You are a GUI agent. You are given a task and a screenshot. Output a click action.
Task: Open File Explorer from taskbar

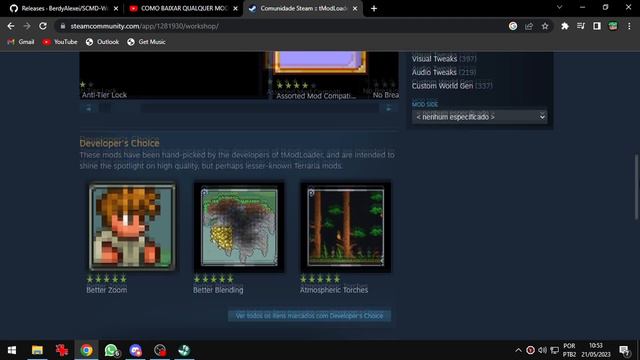click(37, 350)
